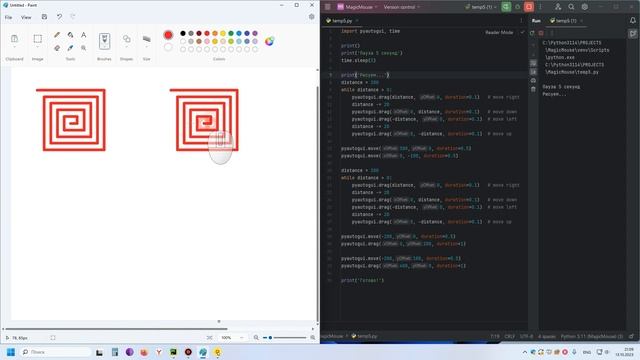Screen dimensions: 640x360
Task: Select the Fill bucket tool in Paint
Action: pyautogui.click(x=70, y=35)
